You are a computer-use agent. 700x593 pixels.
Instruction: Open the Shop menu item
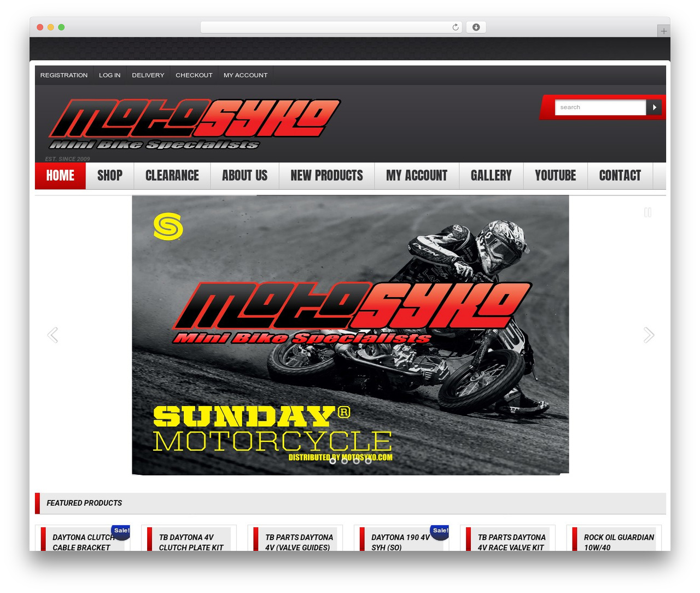pos(110,176)
